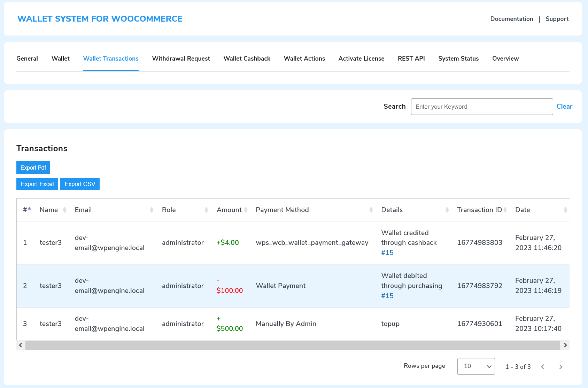
Task: Sort table by # column arrow
Action: point(30,209)
